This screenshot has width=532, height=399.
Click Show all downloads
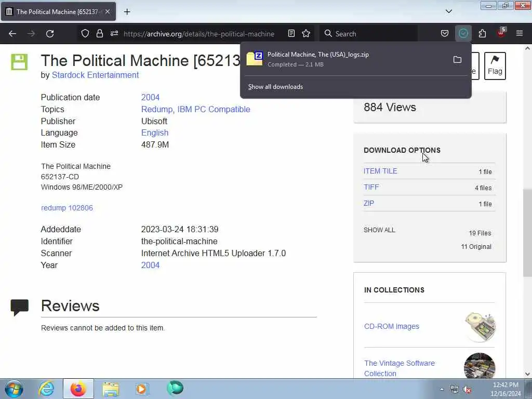click(275, 87)
